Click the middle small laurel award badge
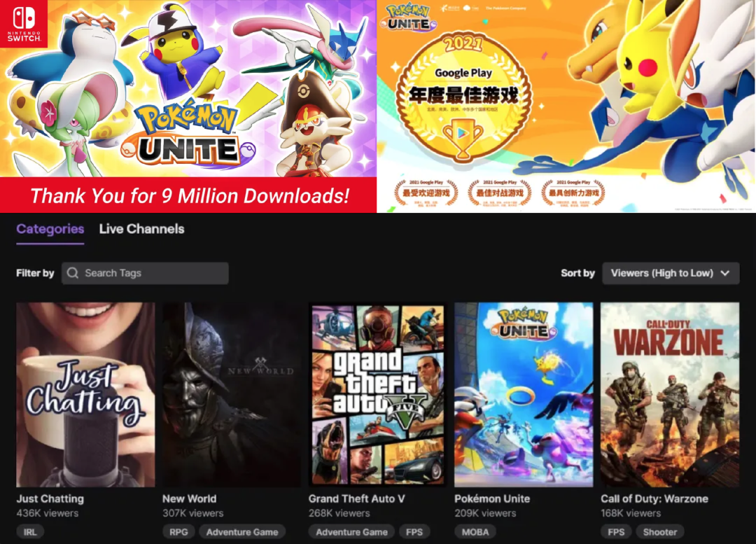 [x=500, y=193]
